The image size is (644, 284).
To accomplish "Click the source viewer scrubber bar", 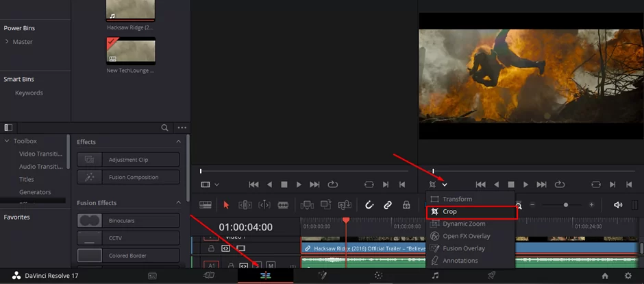I will click(x=304, y=171).
